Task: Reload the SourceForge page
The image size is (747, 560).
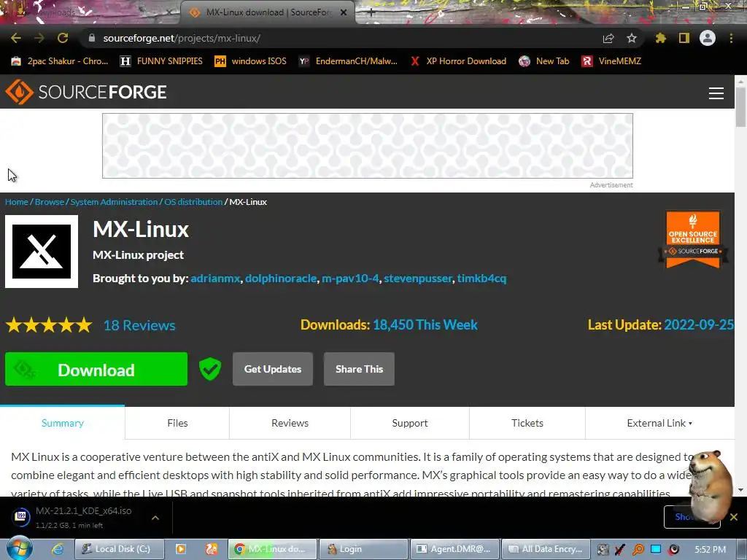Action: tap(63, 38)
